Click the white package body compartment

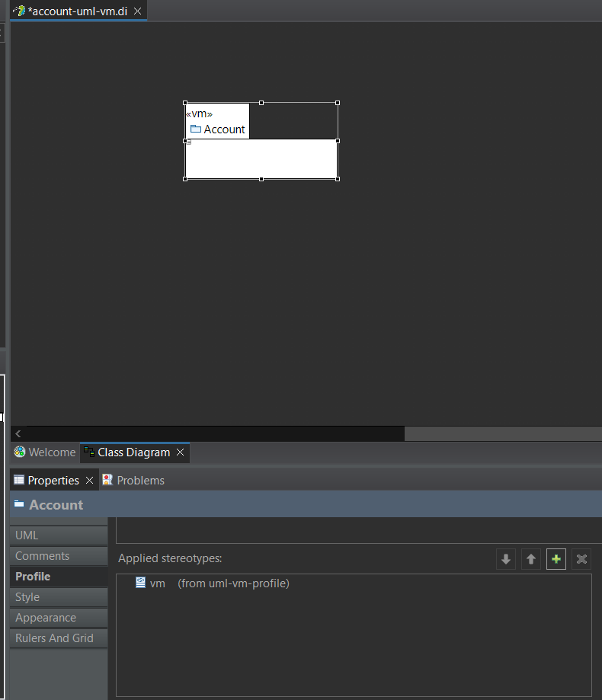261,159
